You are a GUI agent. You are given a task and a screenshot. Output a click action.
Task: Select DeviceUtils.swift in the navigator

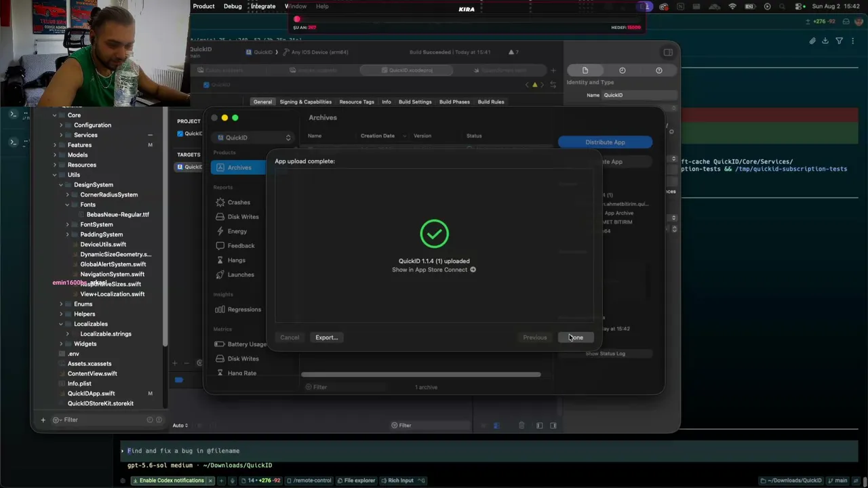click(103, 245)
